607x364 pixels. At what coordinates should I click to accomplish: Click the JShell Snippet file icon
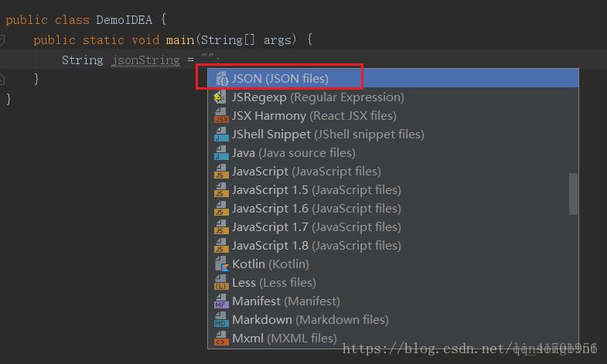(x=221, y=134)
